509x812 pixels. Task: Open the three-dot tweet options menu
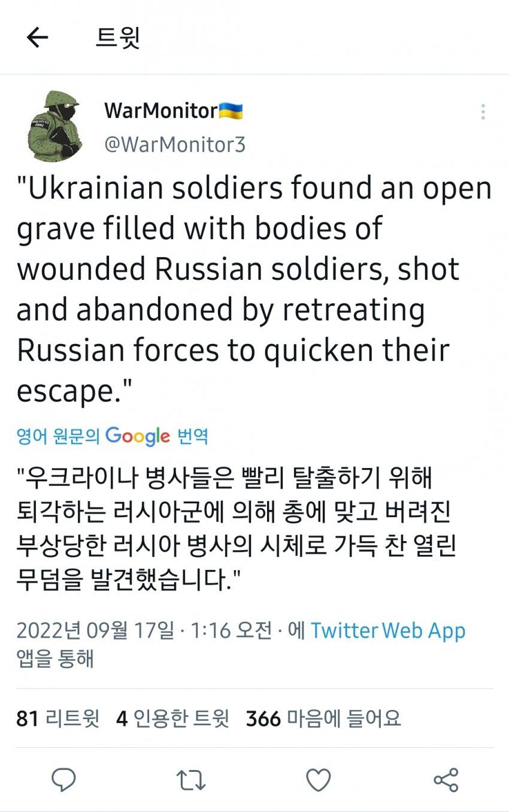point(483,112)
